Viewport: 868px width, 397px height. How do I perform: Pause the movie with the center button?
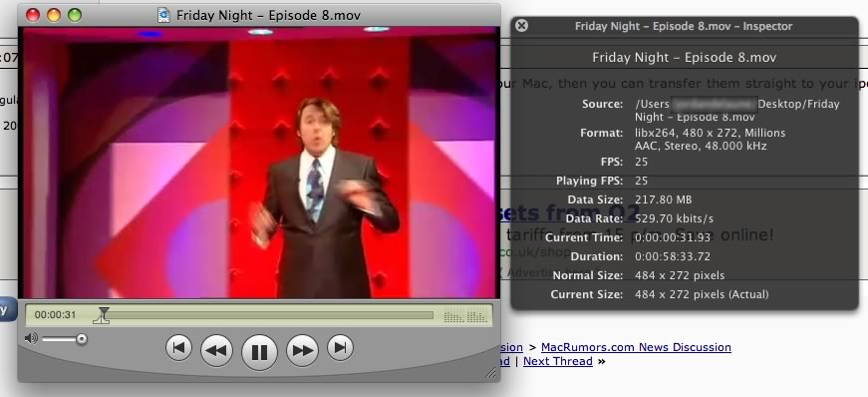tap(259, 352)
